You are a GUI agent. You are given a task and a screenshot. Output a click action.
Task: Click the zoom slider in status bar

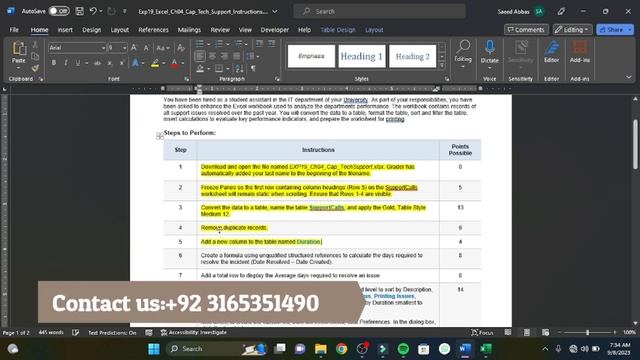pos(587,333)
